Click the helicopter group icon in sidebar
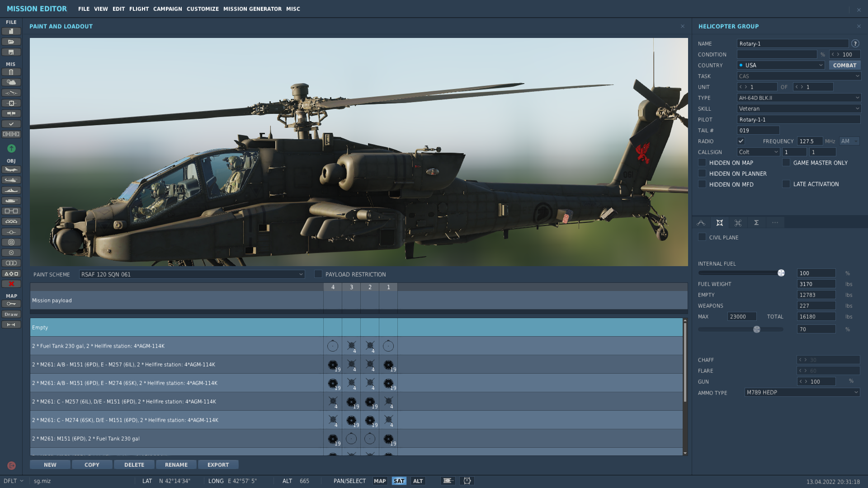Image resolution: width=868 pixels, height=488 pixels. 11,180
